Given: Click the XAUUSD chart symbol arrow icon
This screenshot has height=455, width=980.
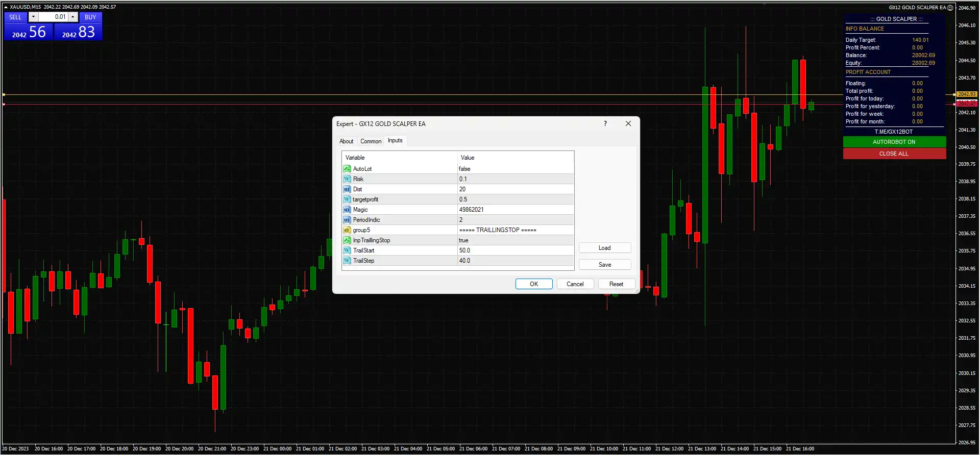Looking at the screenshot, I should click(6, 7).
